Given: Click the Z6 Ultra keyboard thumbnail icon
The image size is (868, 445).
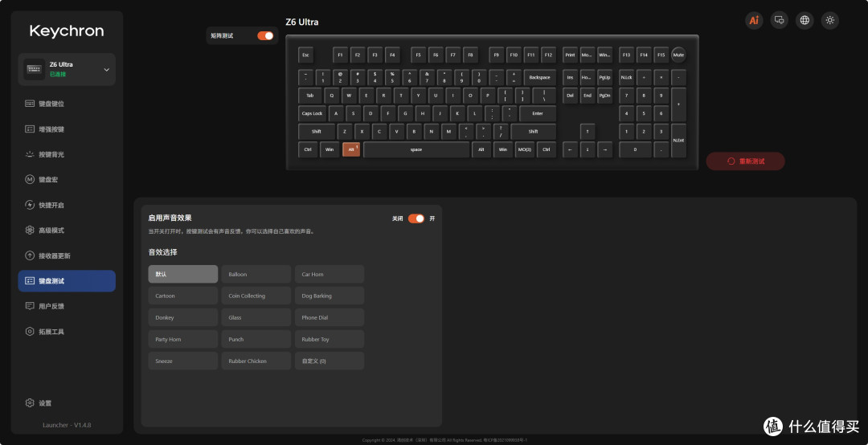Looking at the screenshot, I should click(x=35, y=69).
